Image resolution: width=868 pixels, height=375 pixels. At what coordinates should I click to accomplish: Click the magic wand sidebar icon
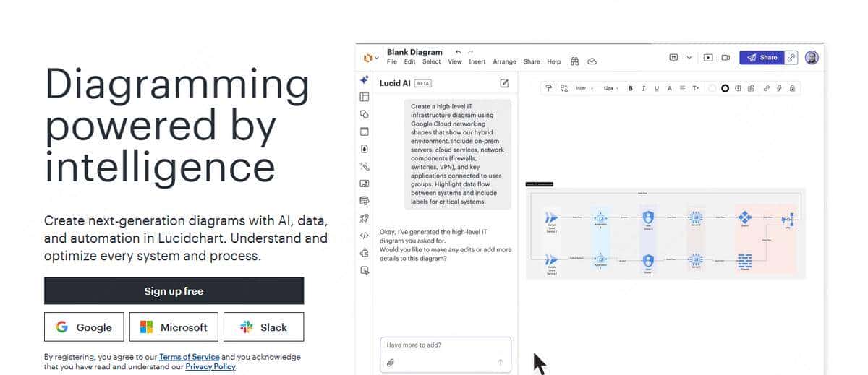(x=365, y=166)
